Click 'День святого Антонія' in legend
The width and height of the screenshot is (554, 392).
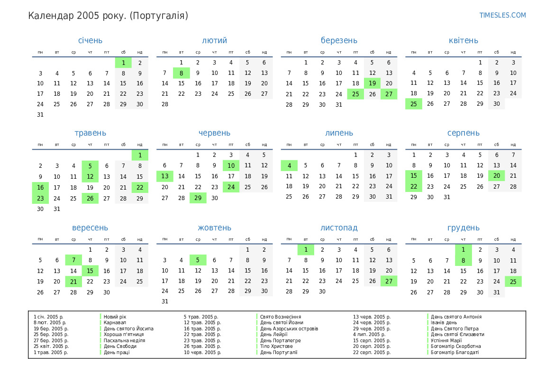(456, 317)
